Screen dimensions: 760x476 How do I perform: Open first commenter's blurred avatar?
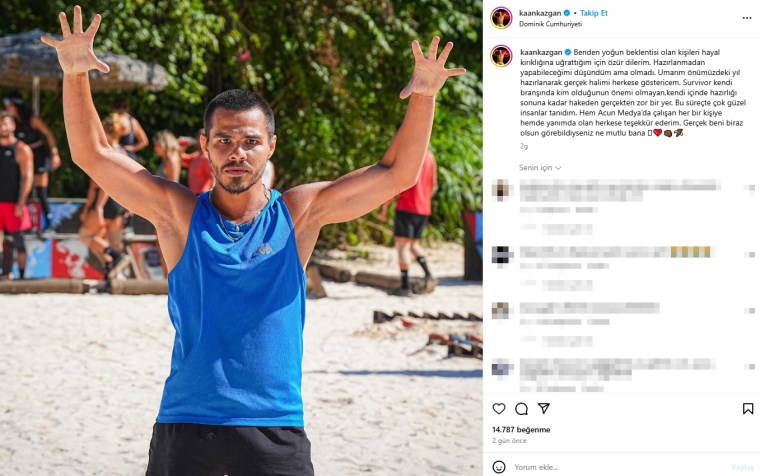point(501,190)
